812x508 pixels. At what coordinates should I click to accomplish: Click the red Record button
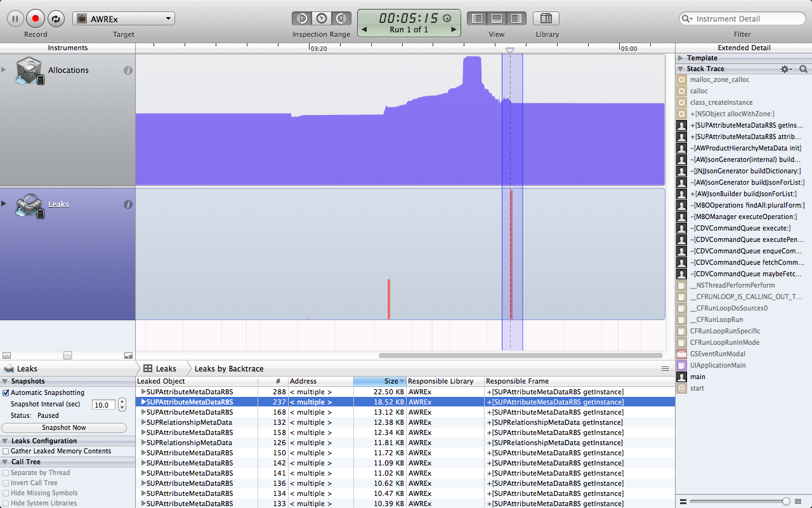(36, 19)
